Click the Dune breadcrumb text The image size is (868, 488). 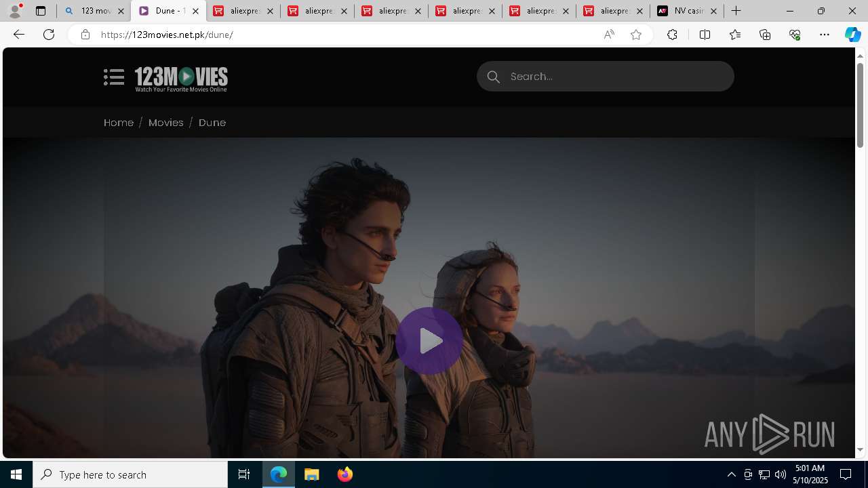pos(212,123)
